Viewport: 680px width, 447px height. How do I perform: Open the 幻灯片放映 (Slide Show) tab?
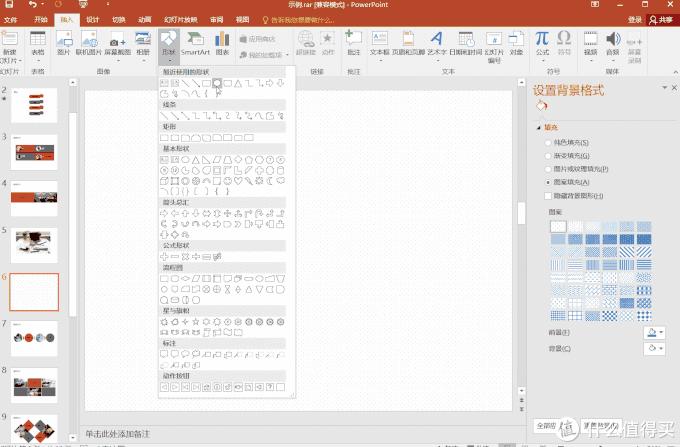(x=181, y=20)
